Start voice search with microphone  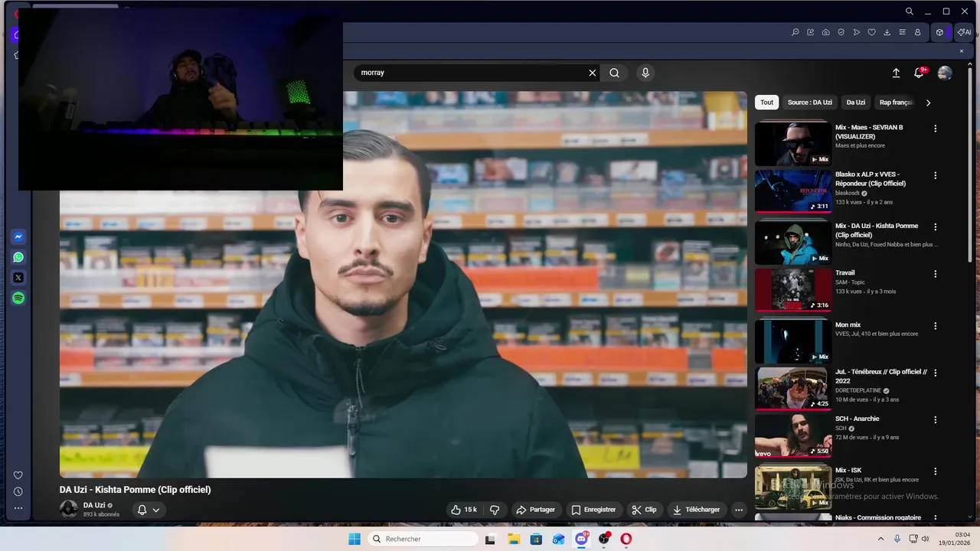click(645, 73)
